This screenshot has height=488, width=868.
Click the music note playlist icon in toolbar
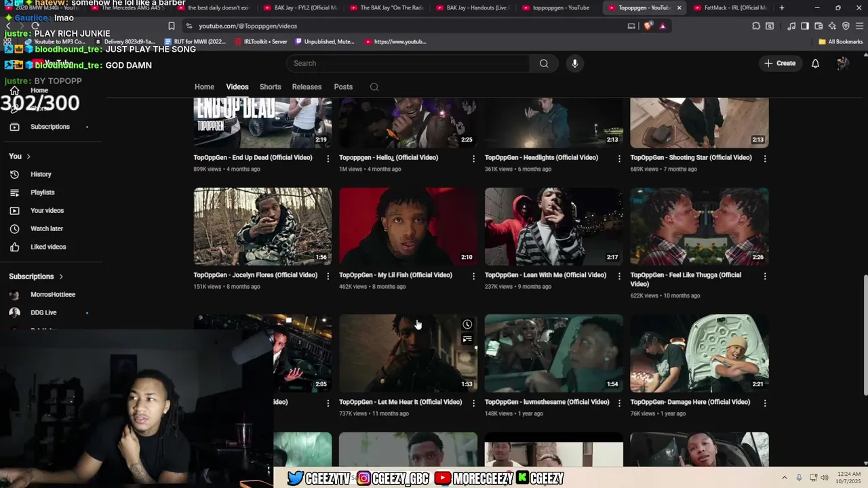[791, 26]
